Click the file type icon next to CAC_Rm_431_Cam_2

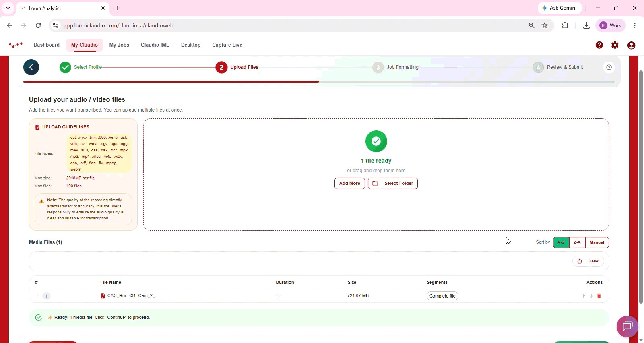[x=103, y=296]
